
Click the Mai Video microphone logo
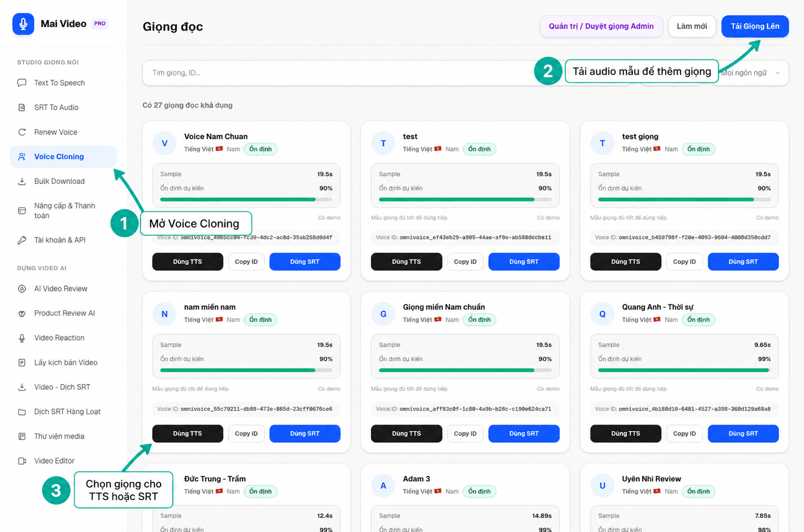coord(23,24)
